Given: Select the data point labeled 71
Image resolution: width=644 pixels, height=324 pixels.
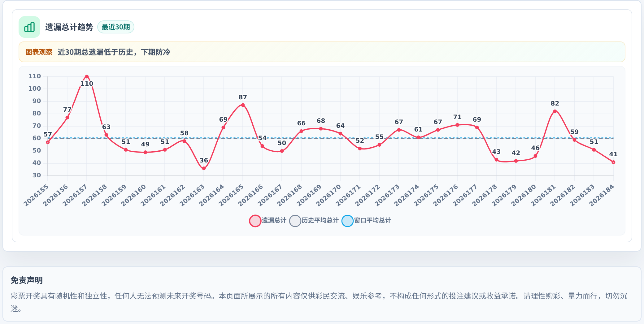Looking at the screenshot, I should coord(457,125).
